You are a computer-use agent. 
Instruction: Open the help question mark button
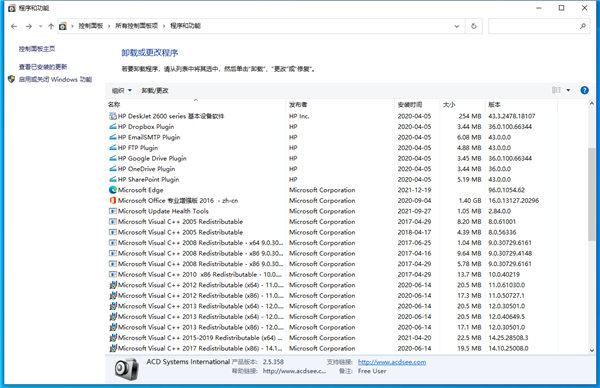pyautogui.click(x=584, y=90)
